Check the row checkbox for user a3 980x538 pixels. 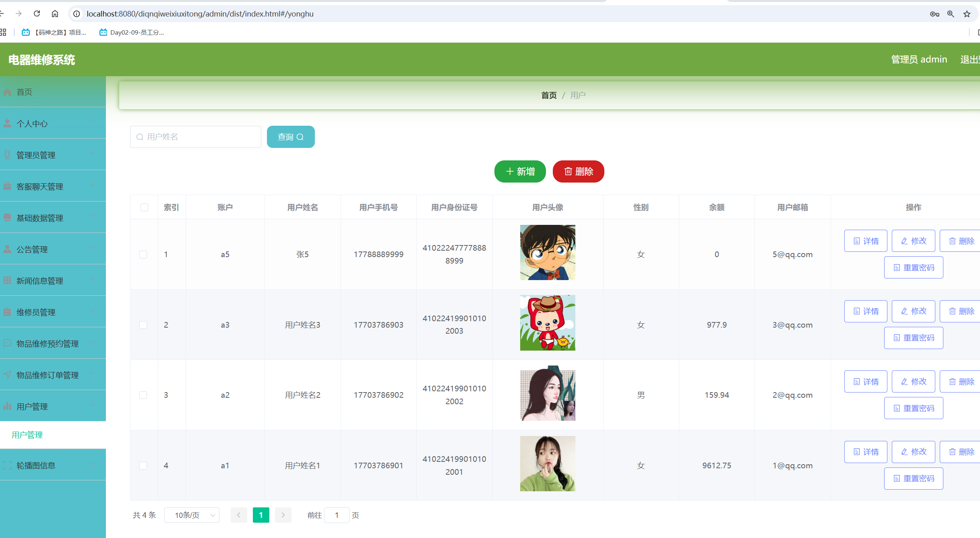click(x=143, y=325)
